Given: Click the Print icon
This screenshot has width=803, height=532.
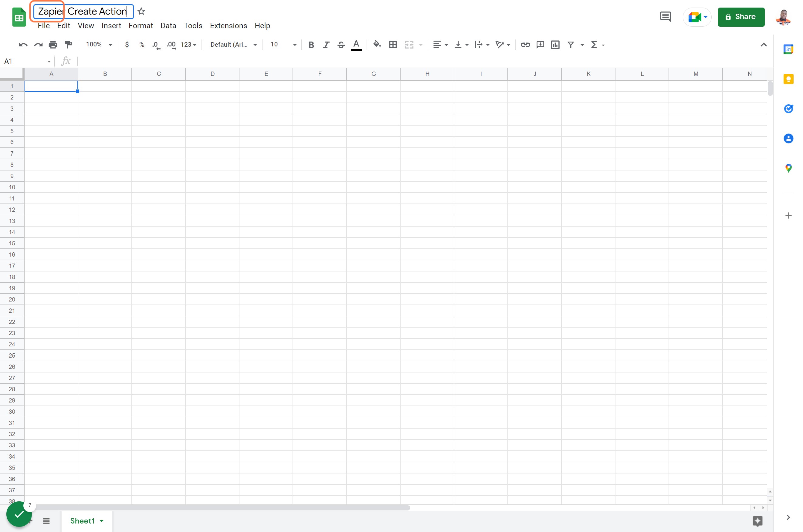Looking at the screenshot, I should click(x=53, y=45).
